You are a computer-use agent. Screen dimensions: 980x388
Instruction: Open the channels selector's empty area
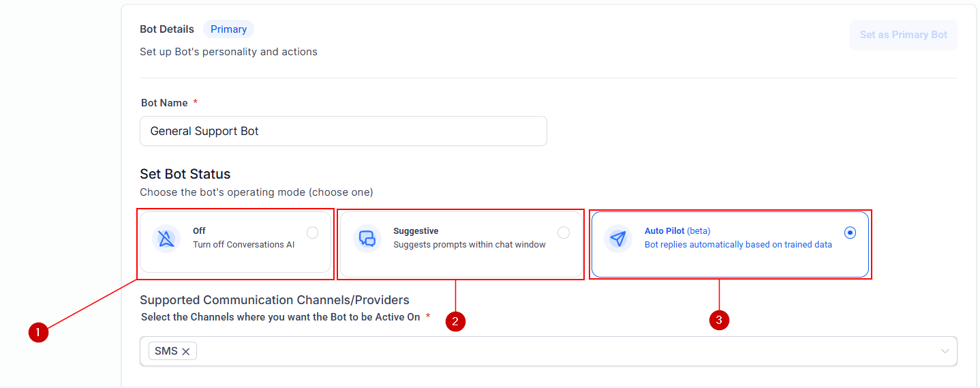(545, 351)
